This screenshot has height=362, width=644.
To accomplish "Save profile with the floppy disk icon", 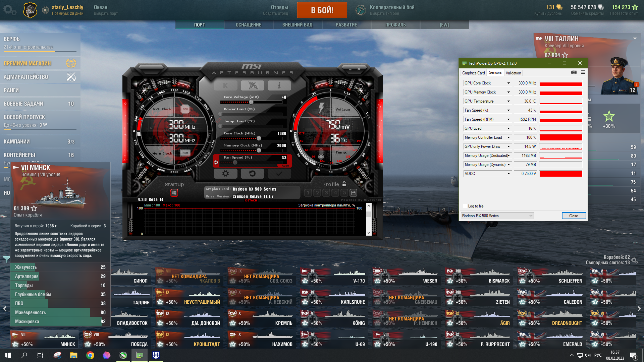I will coord(353,193).
